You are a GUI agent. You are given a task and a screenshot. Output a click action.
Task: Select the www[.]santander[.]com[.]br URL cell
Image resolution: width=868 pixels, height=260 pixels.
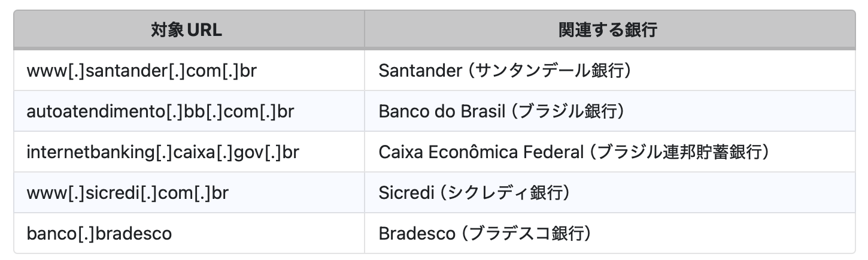click(x=142, y=70)
